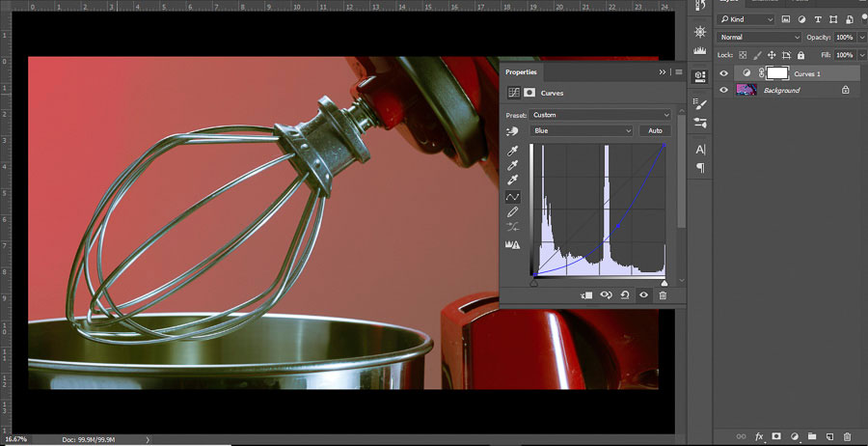Select the black point eyedropper in Curves
868x446 pixels.
point(513,150)
